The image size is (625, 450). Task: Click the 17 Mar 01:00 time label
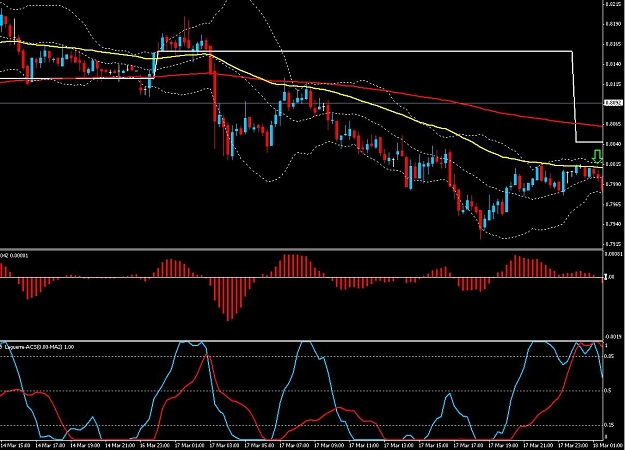coord(189,445)
